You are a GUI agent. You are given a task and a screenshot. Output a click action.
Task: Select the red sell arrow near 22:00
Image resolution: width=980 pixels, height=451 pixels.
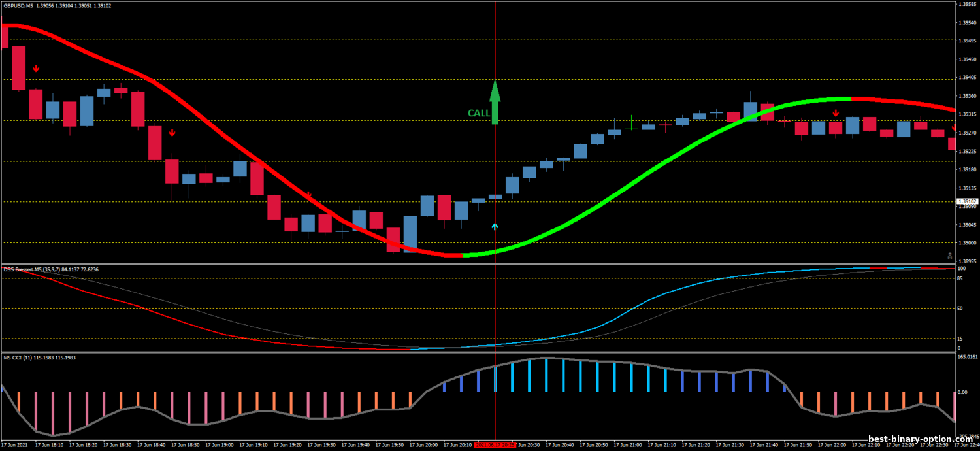(836, 114)
